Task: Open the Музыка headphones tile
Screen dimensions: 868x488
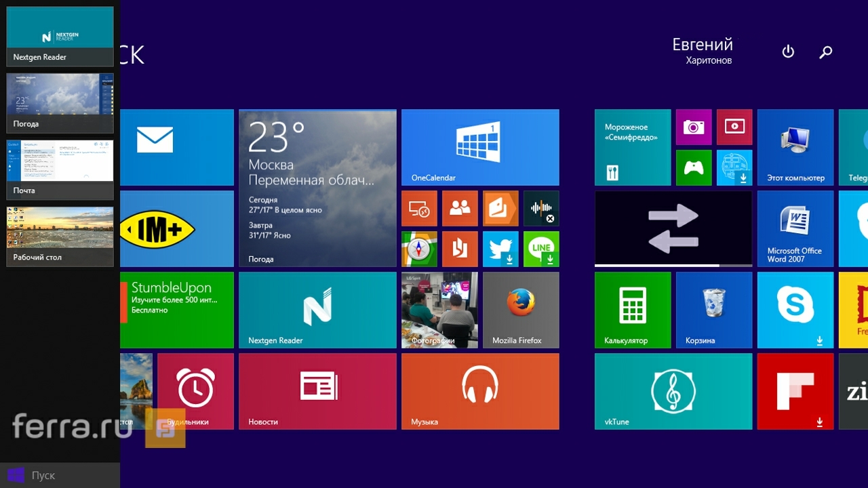Action: tap(480, 391)
